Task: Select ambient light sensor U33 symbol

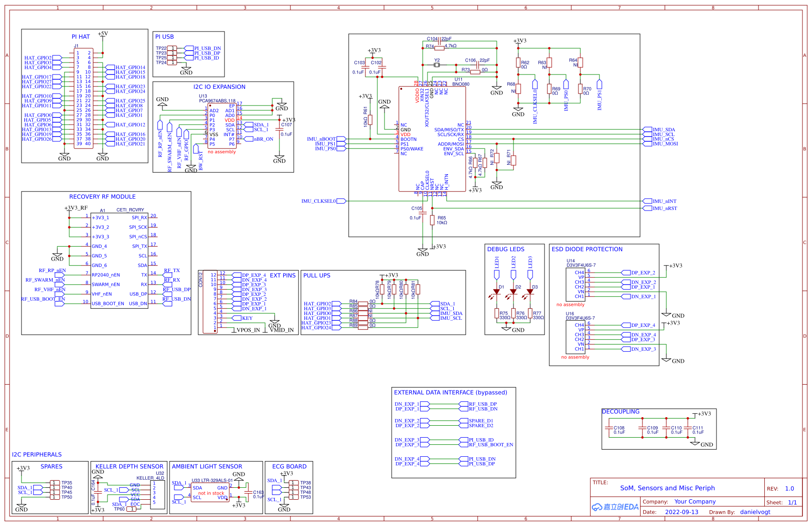Action: pos(210,493)
